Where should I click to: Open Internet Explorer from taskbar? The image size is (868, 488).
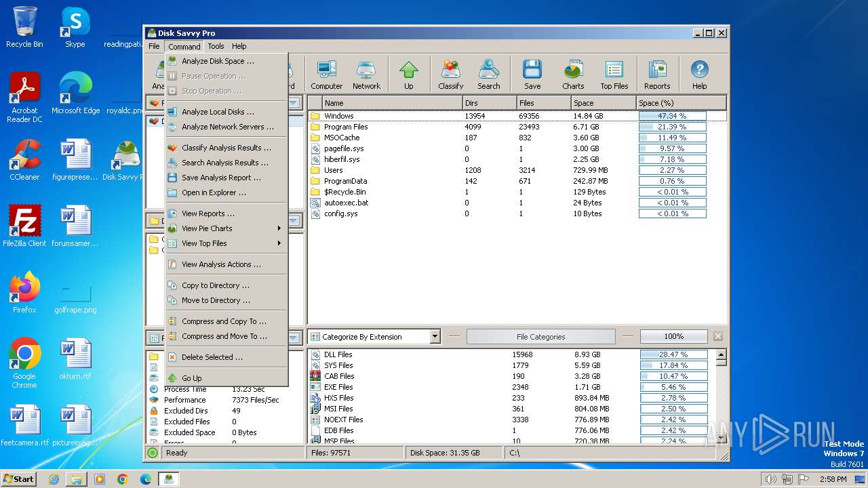pyautogui.click(x=54, y=479)
